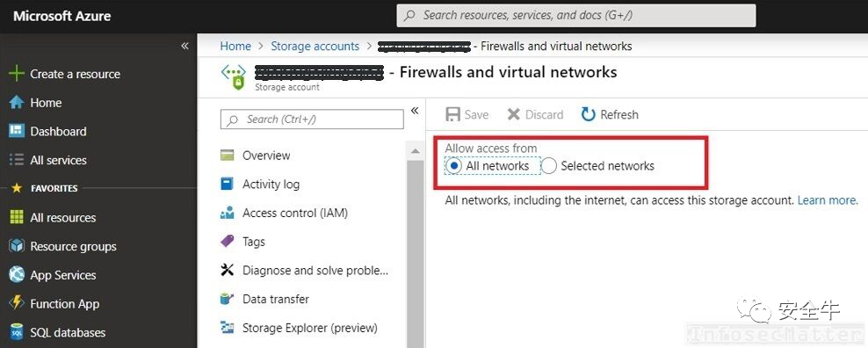Open Resource groups cube icon

[17, 246]
